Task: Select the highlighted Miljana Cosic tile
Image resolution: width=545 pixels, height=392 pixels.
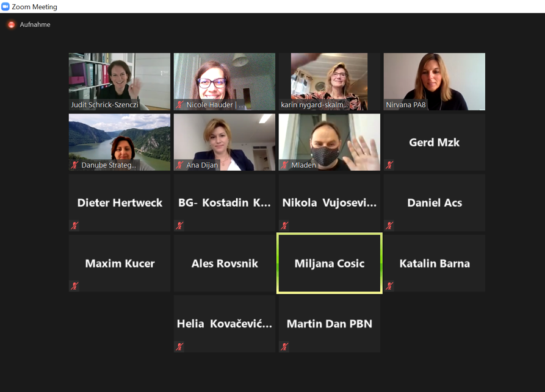Action: (x=330, y=263)
